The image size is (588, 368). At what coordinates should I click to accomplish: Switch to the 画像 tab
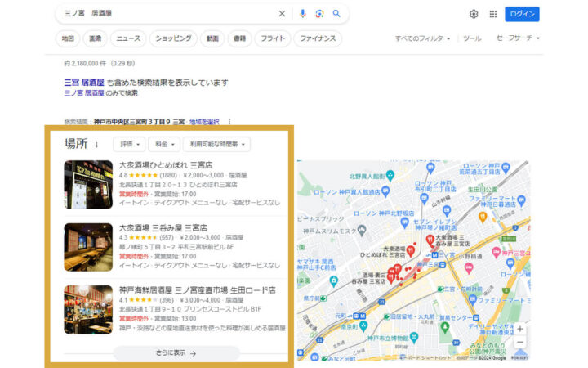click(x=96, y=38)
